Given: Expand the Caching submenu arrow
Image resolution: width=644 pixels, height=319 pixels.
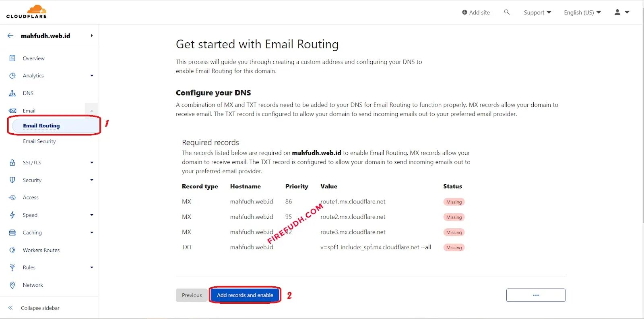Looking at the screenshot, I should pos(92,232).
